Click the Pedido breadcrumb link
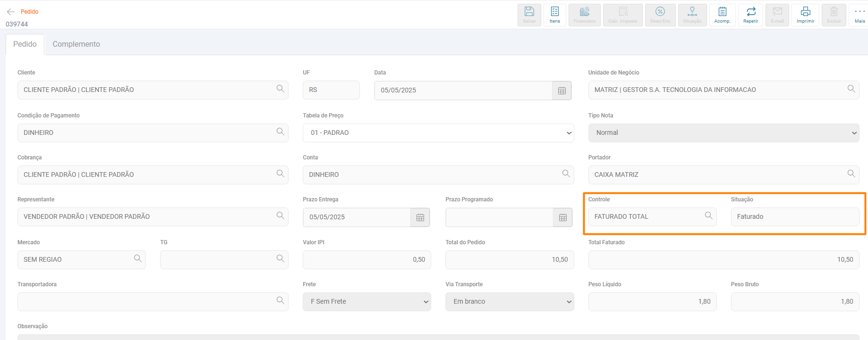The height and width of the screenshot is (340, 868). (x=29, y=12)
